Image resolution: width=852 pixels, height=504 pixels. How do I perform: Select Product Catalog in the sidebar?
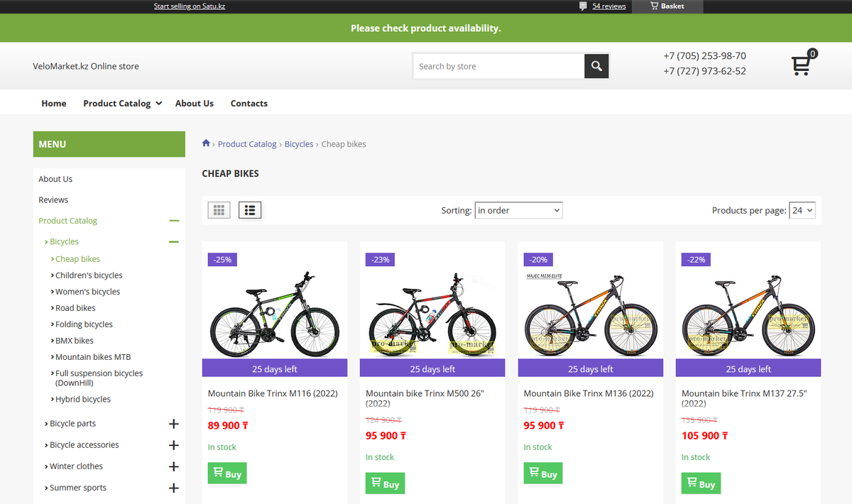coord(67,221)
